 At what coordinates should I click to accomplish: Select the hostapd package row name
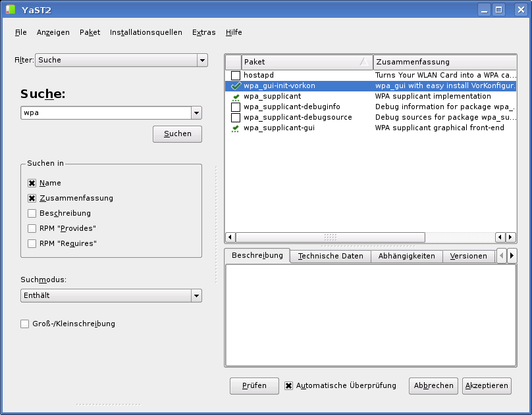(259, 75)
